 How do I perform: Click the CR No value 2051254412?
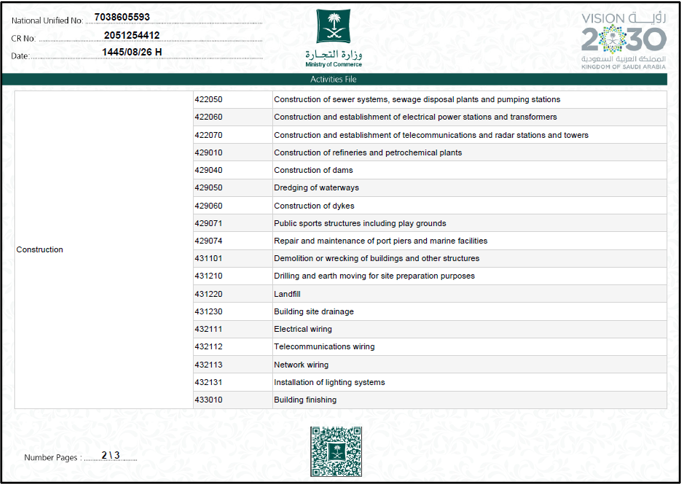click(x=132, y=35)
